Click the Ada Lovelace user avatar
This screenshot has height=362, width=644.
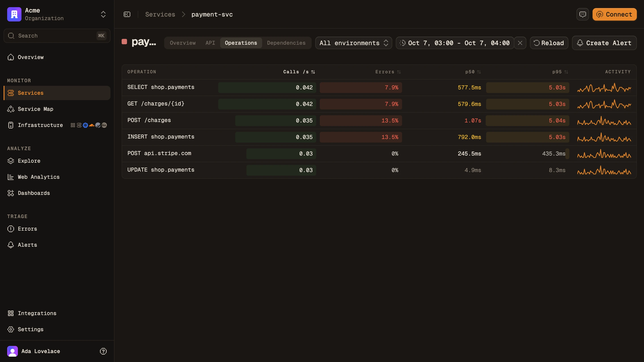13,351
